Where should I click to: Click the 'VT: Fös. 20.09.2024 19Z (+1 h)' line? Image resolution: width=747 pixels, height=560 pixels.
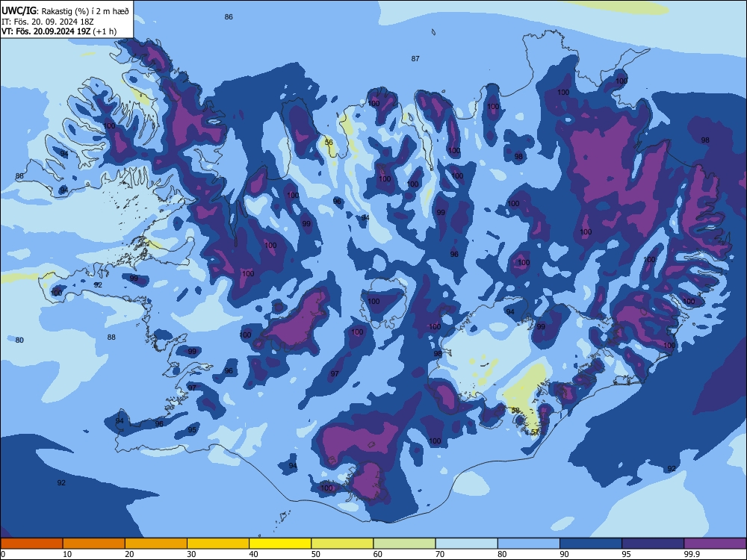click(59, 31)
